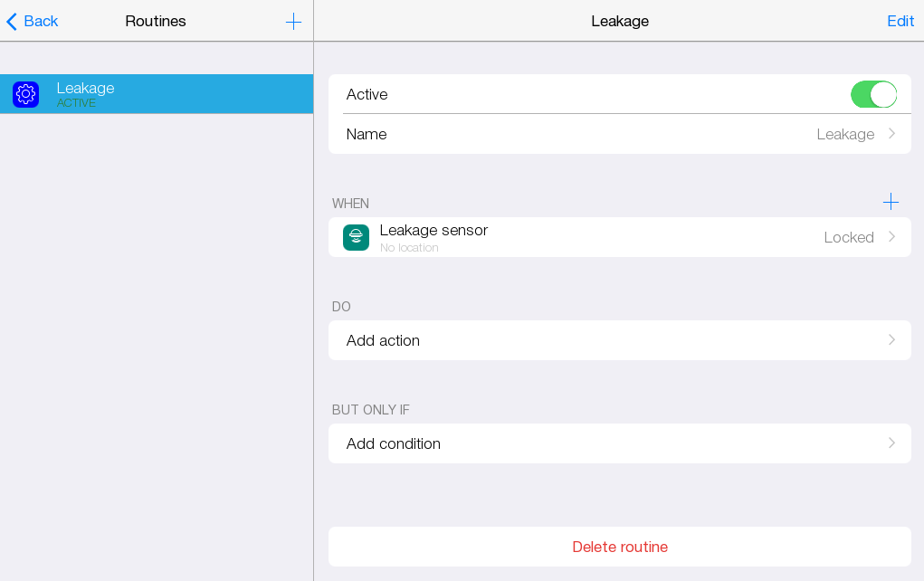Click the Add action row chevron
924x581 pixels.
(891, 340)
